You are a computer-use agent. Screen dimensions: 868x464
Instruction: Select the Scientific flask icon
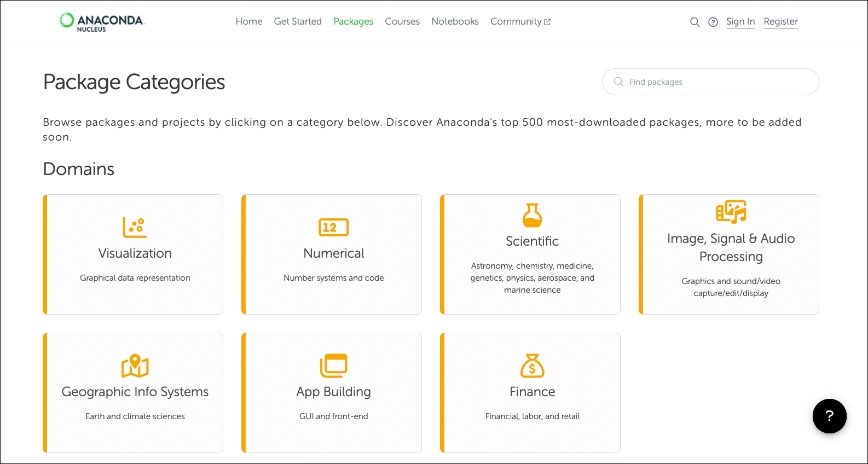(x=532, y=215)
